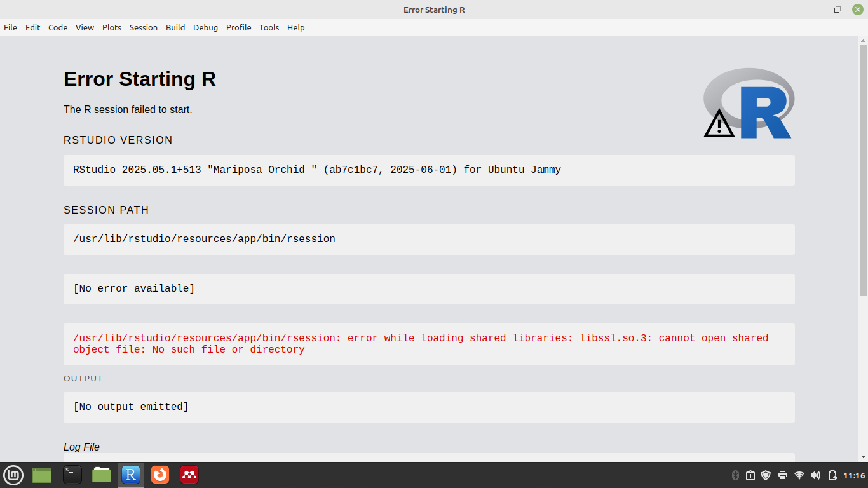Screen dimensions: 868x488
Task: Open the printer tray icon
Action: point(783,475)
